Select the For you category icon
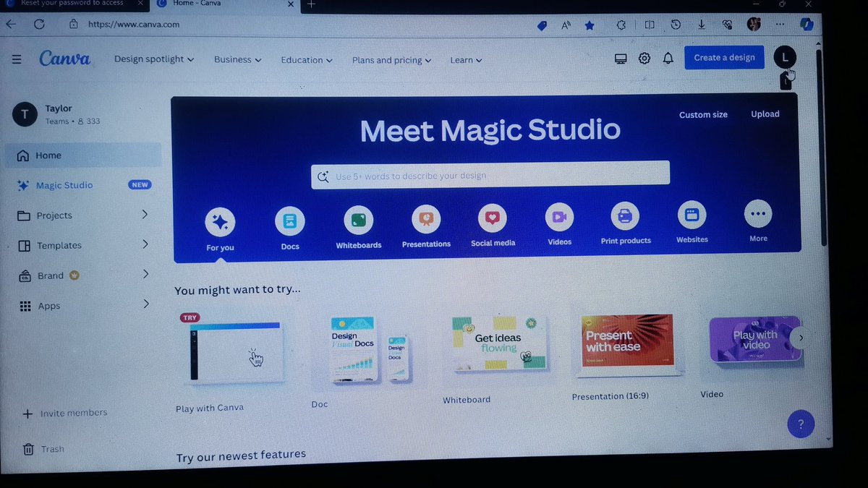868x488 pixels. (220, 223)
